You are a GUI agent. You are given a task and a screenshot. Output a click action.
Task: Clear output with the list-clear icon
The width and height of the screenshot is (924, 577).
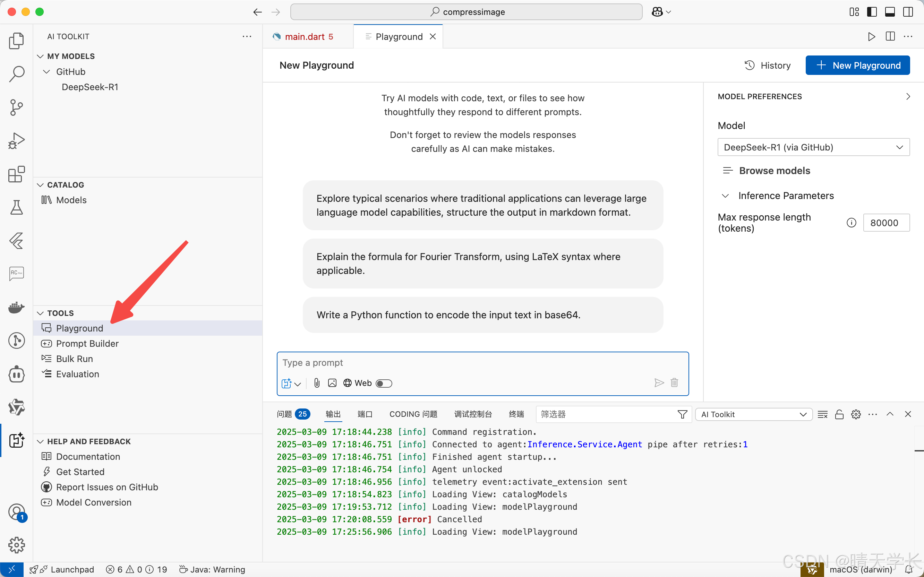click(822, 414)
